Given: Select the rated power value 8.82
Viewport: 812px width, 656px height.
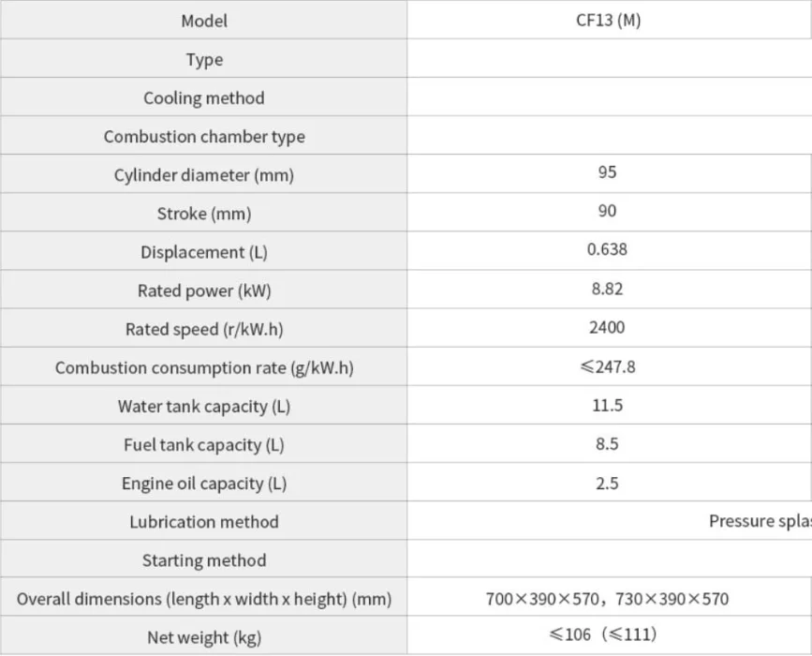Looking at the screenshot, I should [607, 289].
